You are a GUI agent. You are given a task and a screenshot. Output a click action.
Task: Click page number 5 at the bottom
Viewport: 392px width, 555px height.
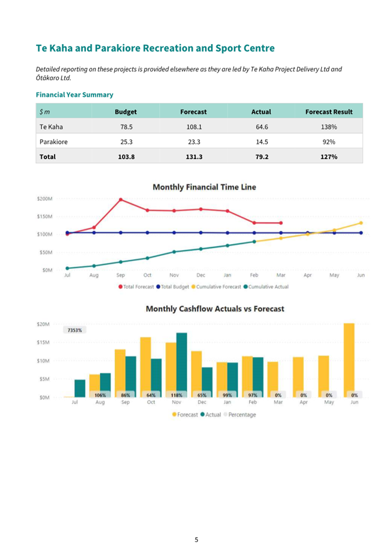tap(196, 540)
